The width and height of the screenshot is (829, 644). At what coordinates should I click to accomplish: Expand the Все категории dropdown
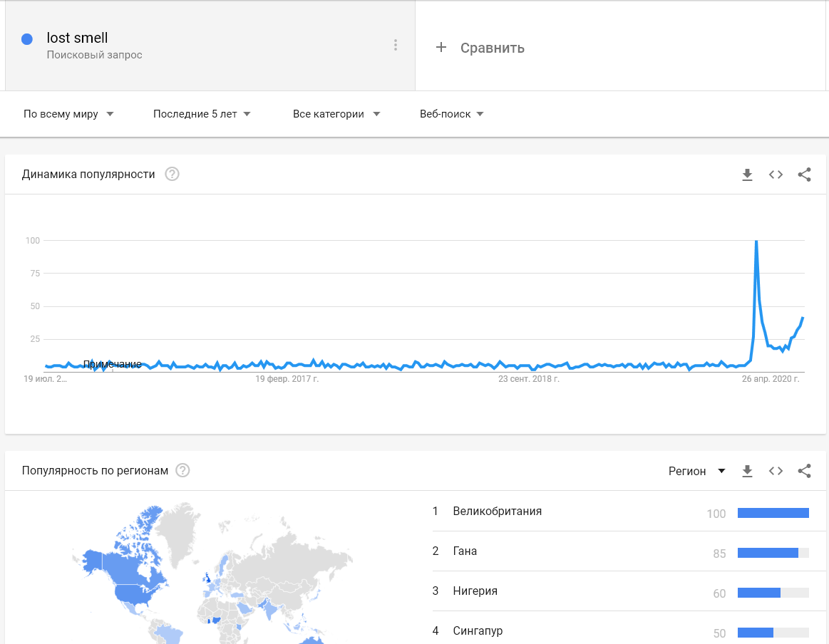pyautogui.click(x=336, y=114)
